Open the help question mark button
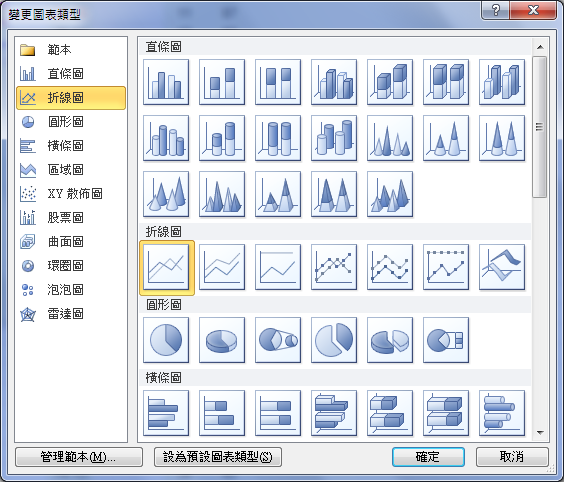 pyautogui.click(x=495, y=10)
